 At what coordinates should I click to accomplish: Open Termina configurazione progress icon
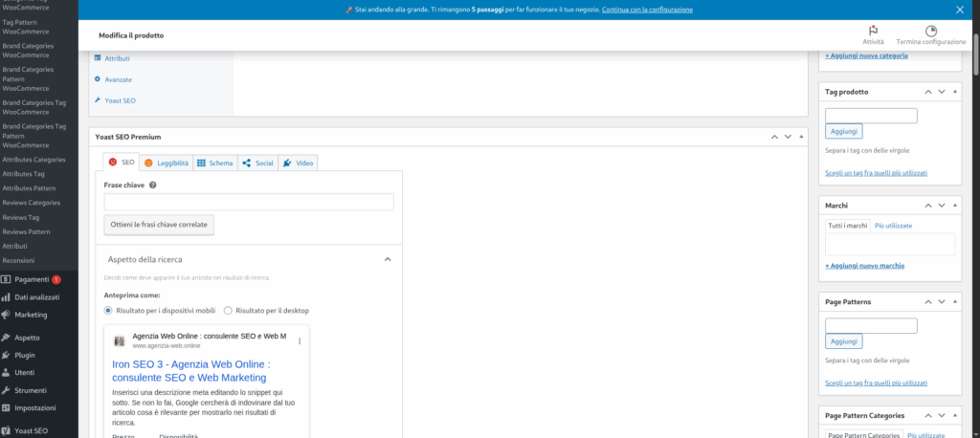point(930,31)
